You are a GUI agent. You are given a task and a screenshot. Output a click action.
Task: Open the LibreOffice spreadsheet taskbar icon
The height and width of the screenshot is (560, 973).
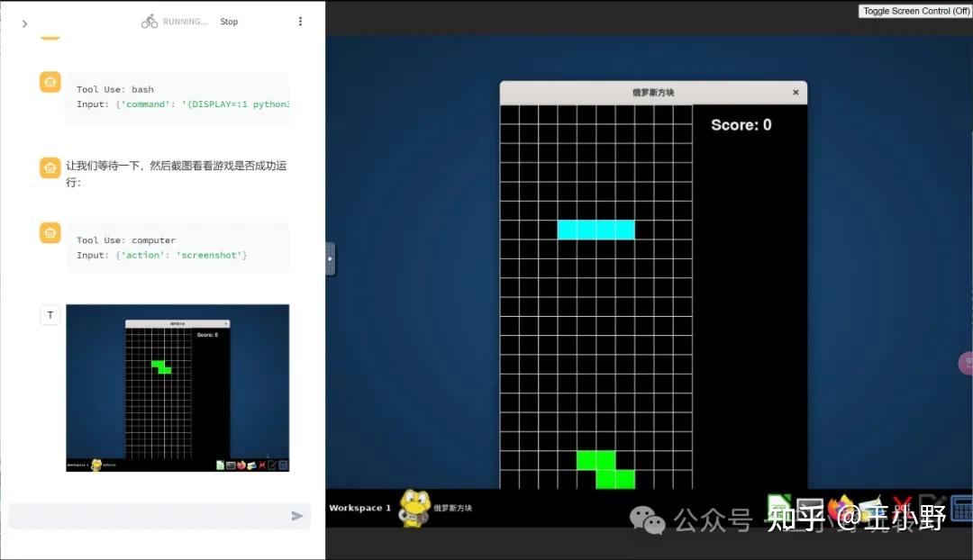779,507
